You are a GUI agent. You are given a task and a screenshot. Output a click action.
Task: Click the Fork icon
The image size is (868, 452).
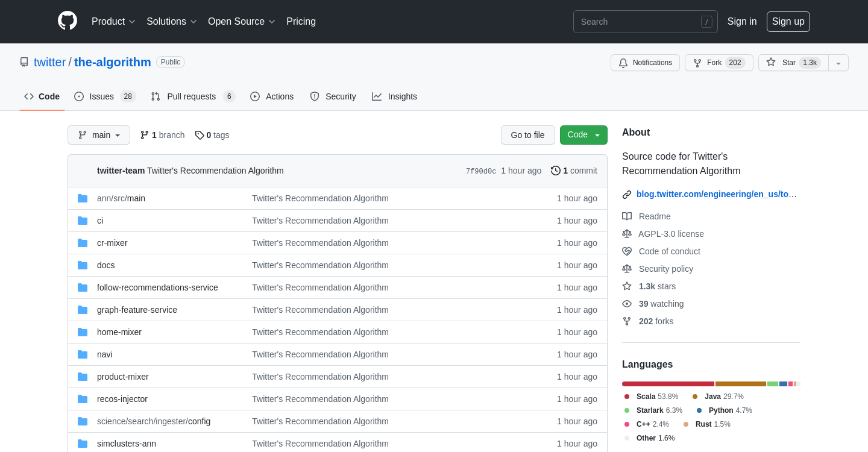[697, 63]
